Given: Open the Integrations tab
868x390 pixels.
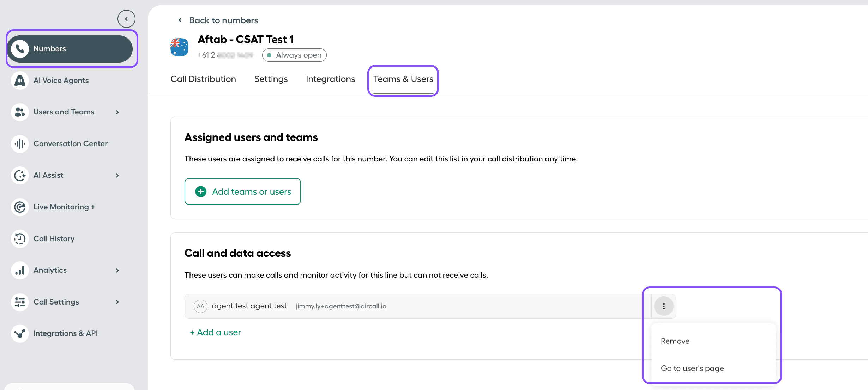Looking at the screenshot, I should pyautogui.click(x=330, y=79).
